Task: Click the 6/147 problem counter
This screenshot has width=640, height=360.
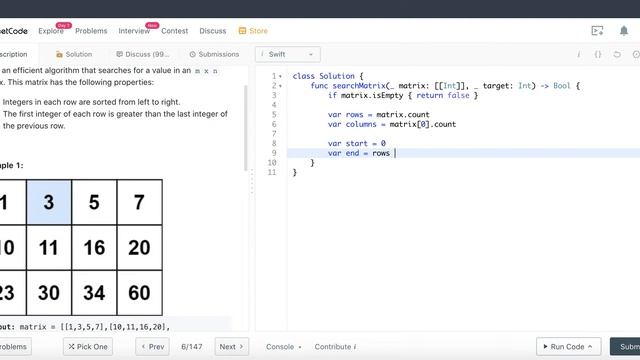Action: pos(192,347)
